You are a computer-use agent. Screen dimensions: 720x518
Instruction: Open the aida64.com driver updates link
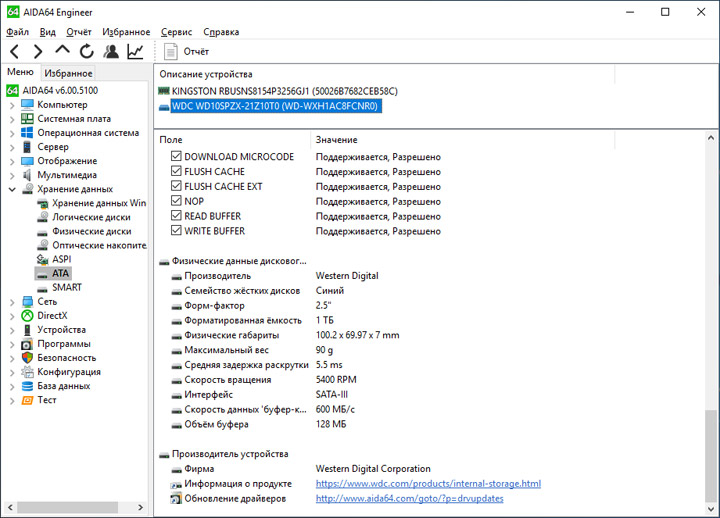409,498
